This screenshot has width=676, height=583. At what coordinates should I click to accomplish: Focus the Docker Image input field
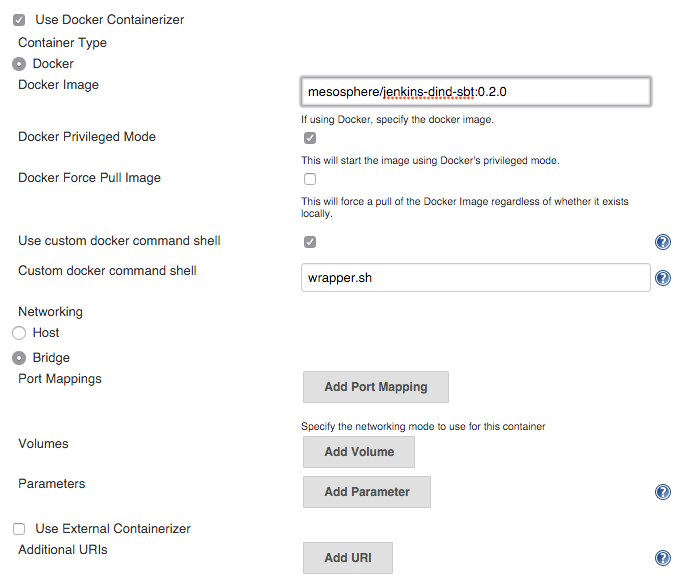(x=476, y=91)
